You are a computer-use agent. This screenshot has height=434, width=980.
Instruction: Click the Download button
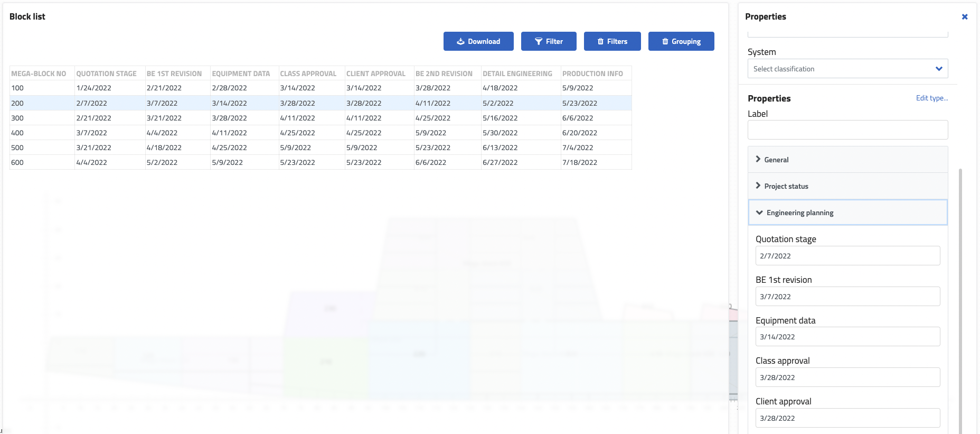[478, 41]
